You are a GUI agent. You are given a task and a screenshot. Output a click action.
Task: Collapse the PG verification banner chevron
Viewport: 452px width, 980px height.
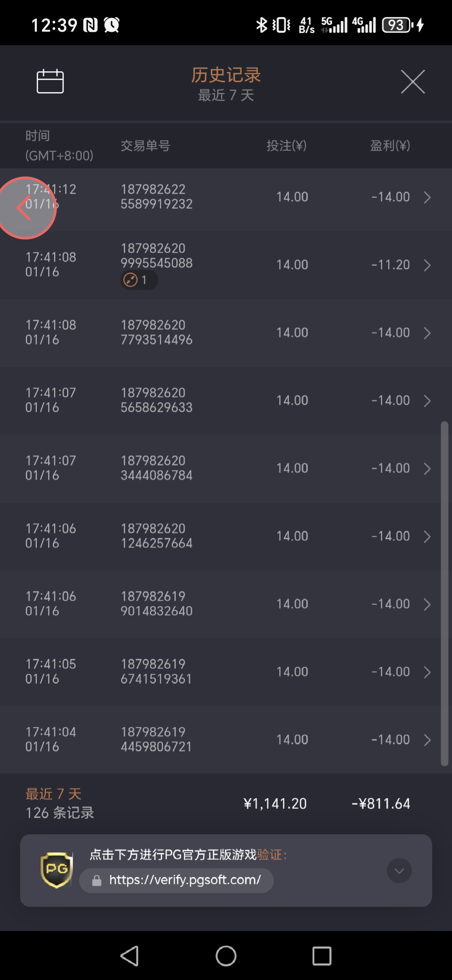click(x=399, y=871)
